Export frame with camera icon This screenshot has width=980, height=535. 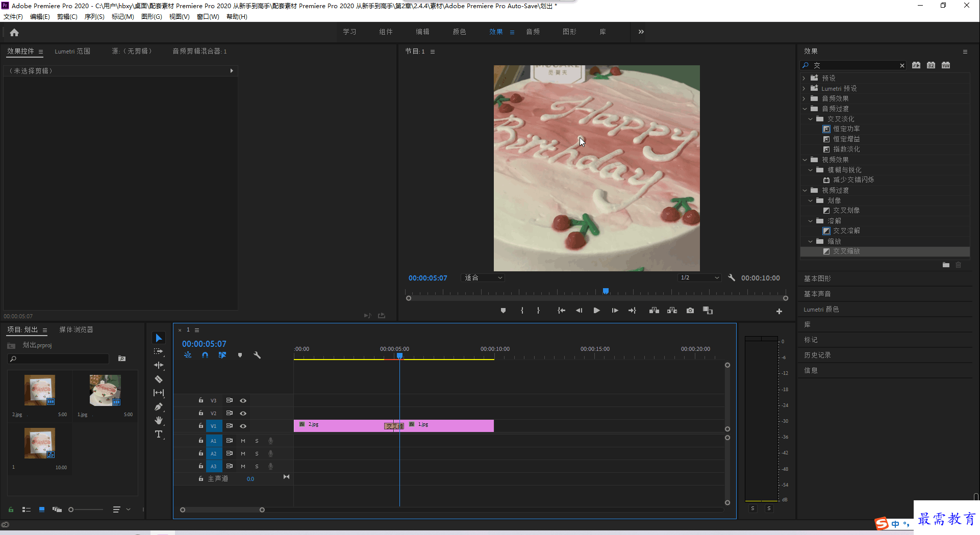(x=690, y=311)
